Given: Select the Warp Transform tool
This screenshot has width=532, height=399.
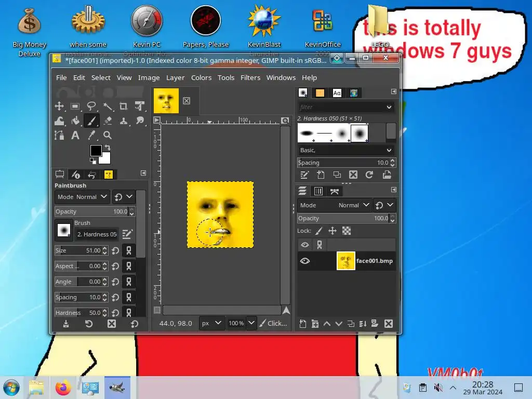Looking at the screenshot, I should [59, 121].
